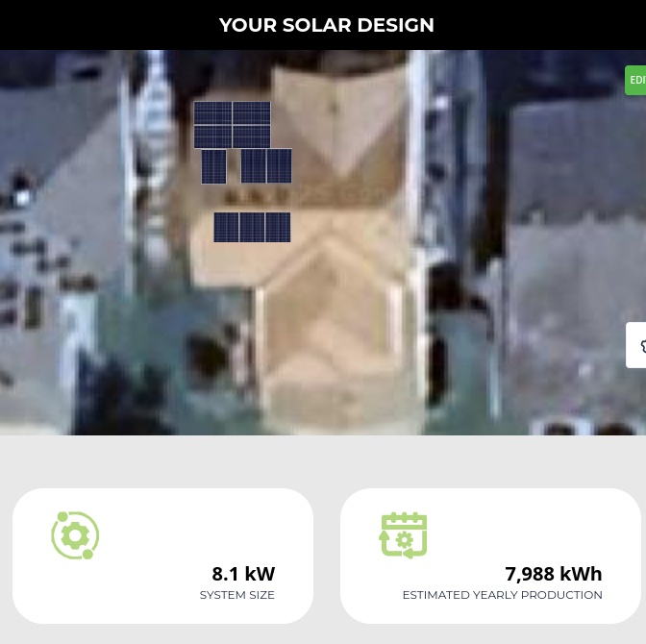This screenshot has height=644, width=646.
Task: Click the ESTIMATED YEARLY PRODUCTION label
Action: pos(502,595)
